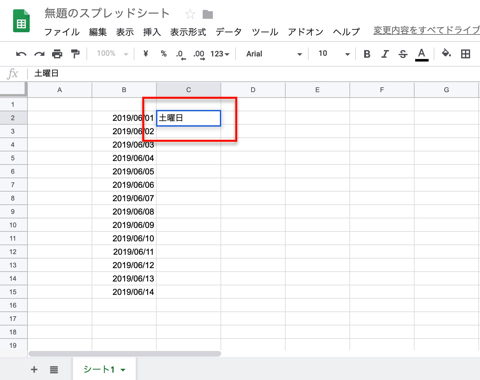Increase decimal places

[x=199, y=54]
